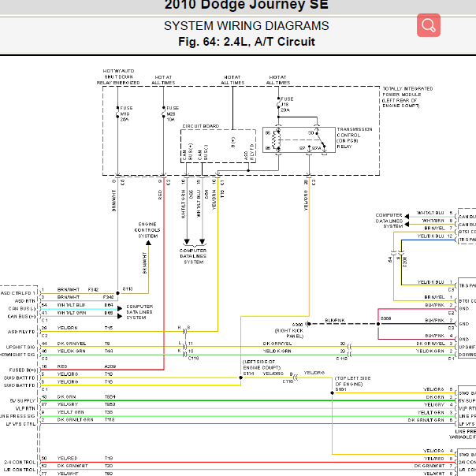Viewport: 476px width, 476px height.
Task: Click '(LEFT SIDE OF ENGINE COMPT)' note
Action: (x=262, y=365)
